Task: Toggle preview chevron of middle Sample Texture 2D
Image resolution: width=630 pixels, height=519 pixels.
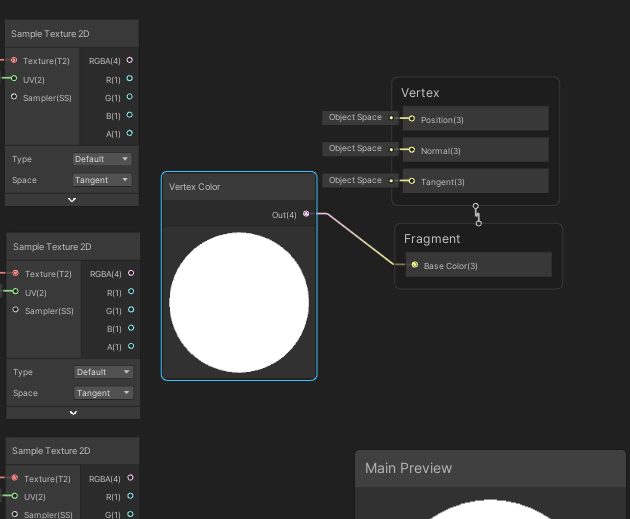Action: pos(73,413)
